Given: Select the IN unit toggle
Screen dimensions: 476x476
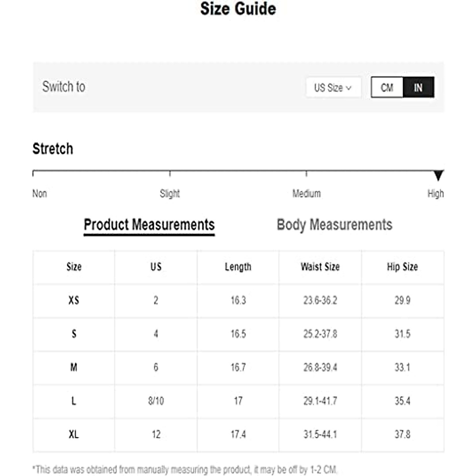Looking at the screenshot, I should click(418, 87).
